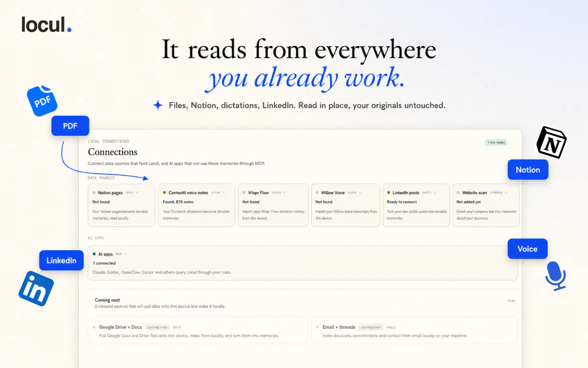Expand the Notion pages card chevron

click(x=137, y=193)
